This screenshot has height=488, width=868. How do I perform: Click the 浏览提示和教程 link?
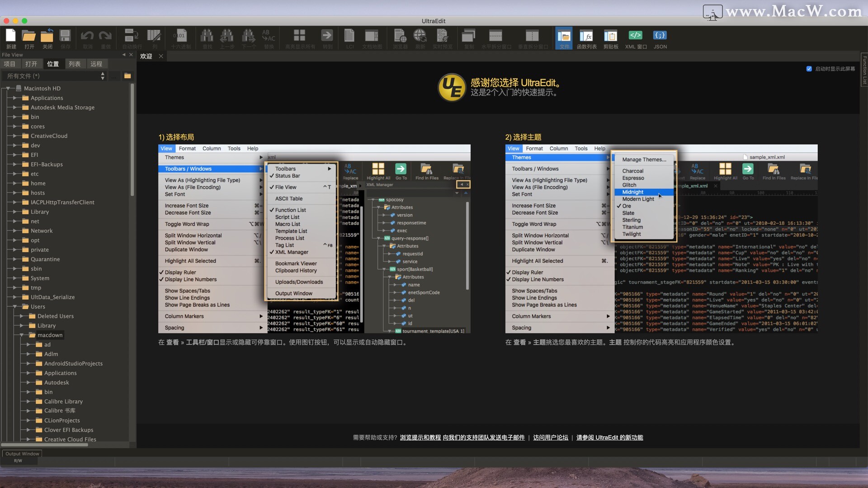click(420, 437)
